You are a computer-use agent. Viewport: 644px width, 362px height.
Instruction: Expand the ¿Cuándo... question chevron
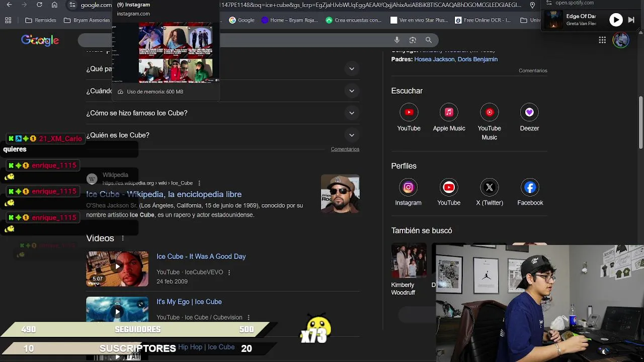click(x=352, y=91)
